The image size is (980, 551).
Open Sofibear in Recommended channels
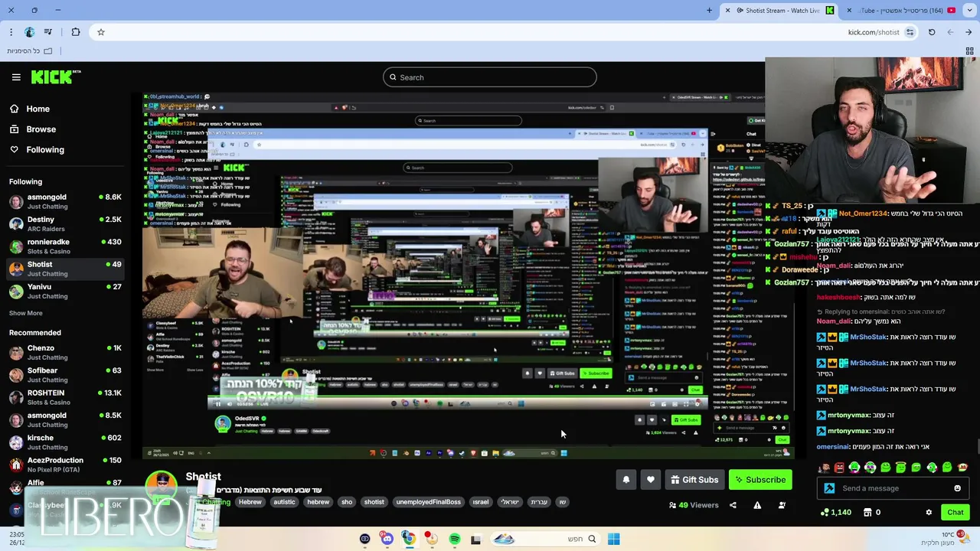pyautogui.click(x=65, y=374)
